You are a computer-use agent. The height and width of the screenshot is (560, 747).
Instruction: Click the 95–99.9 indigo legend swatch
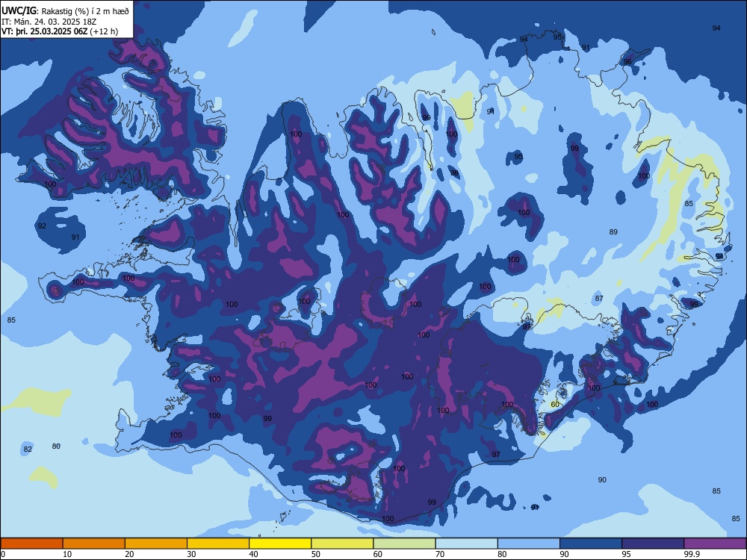(x=653, y=544)
